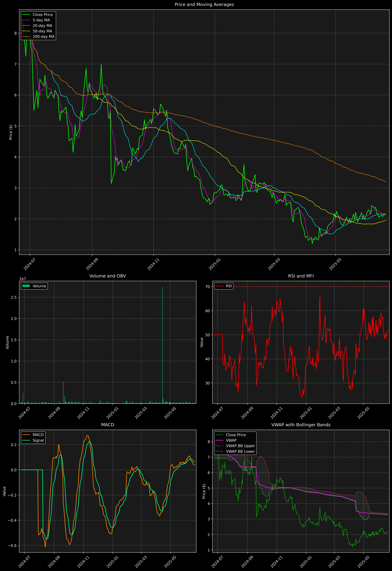The width and height of the screenshot is (392, 571).
Task: Click the '1e7' scale label on Volume chart
Action: (23, 279)
